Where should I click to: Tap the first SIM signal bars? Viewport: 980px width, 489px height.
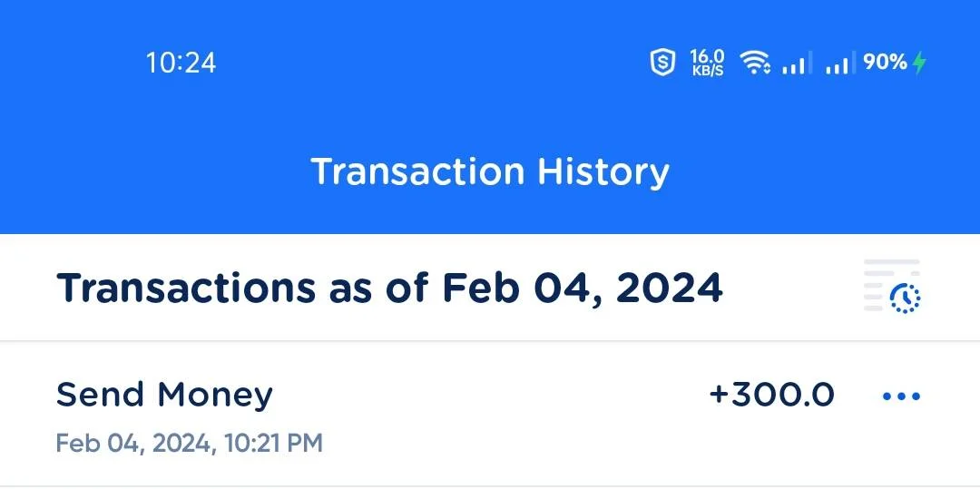797,64
